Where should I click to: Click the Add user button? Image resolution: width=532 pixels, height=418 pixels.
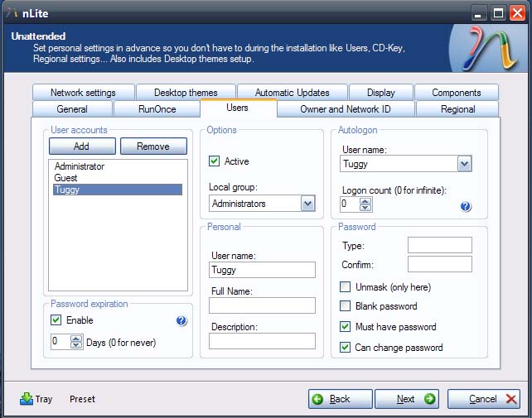[82, 147]
